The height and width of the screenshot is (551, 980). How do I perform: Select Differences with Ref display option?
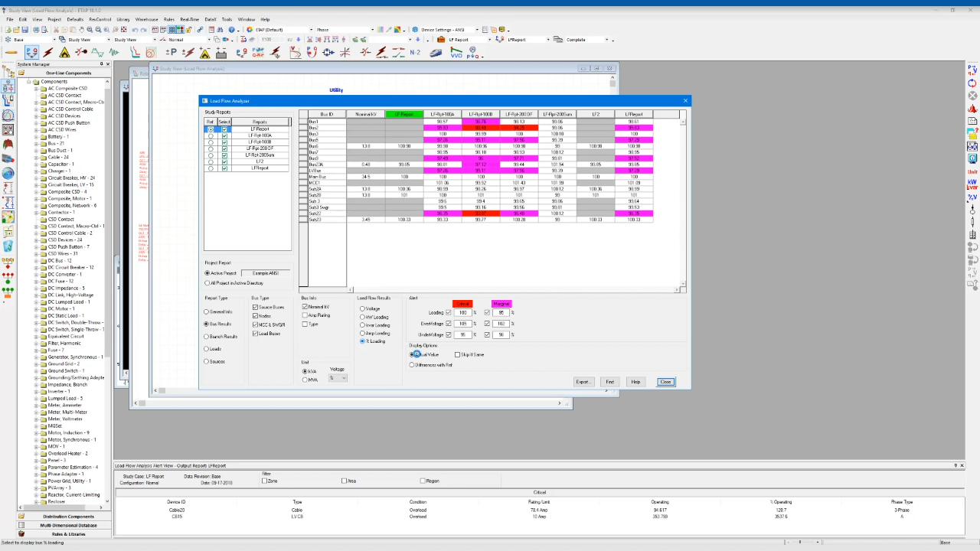pyautogui.click(x=412, y=365)
